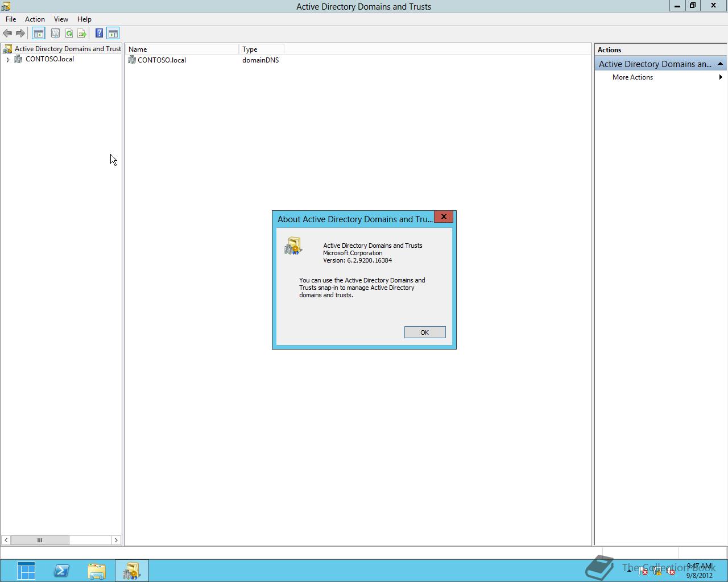
Task: Sort by the Name column header
Action: point(182,49)
